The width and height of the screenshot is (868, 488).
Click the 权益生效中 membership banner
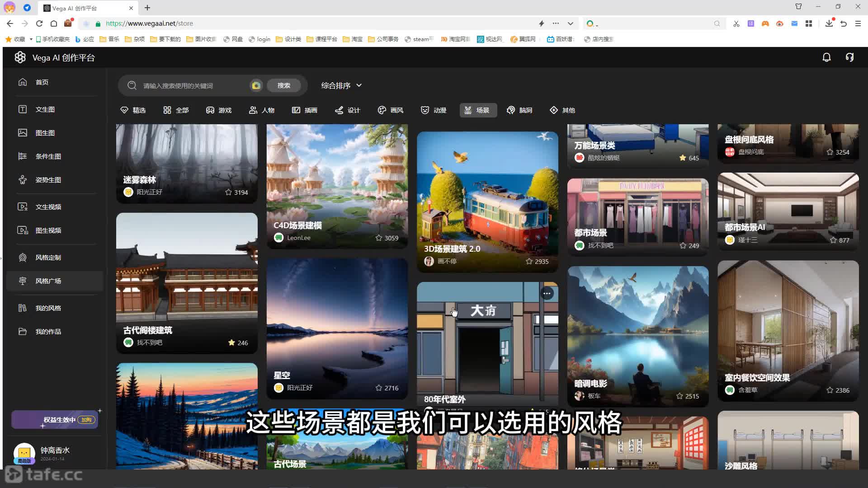(x=55, y=420)
